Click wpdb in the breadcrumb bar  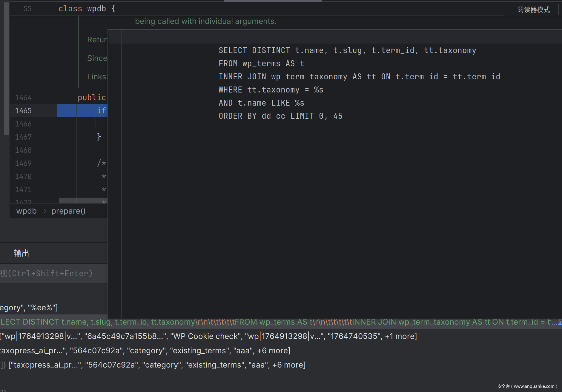tap(26, 211)
